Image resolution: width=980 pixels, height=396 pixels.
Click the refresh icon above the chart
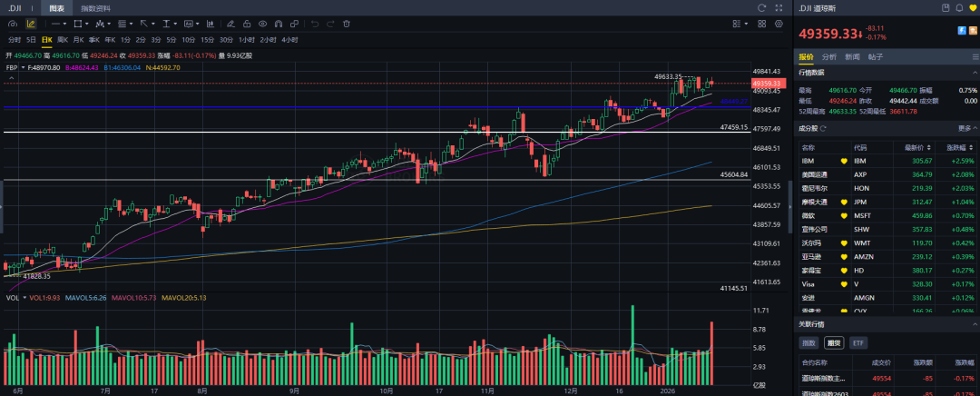pos(761,7)
